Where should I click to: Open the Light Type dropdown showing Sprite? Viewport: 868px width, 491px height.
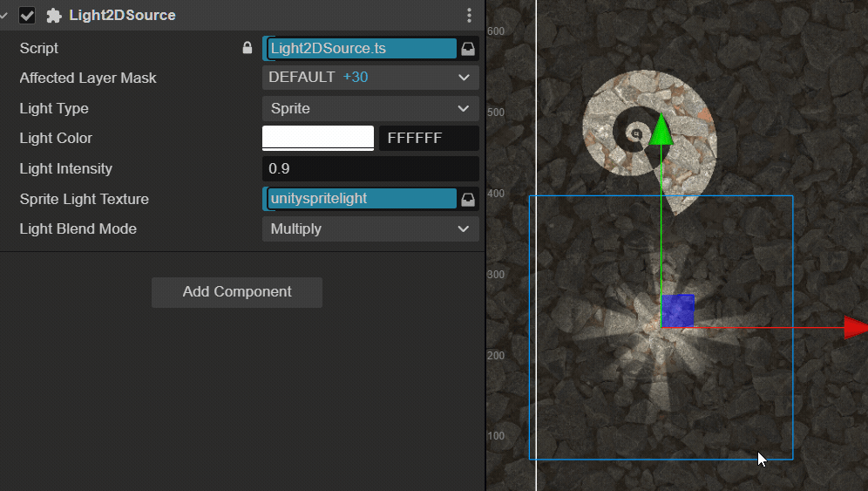coord(370,109)
